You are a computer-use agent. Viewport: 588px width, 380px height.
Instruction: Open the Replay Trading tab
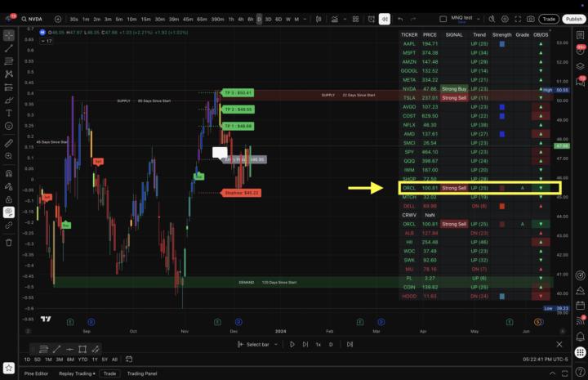coord(77,373)
